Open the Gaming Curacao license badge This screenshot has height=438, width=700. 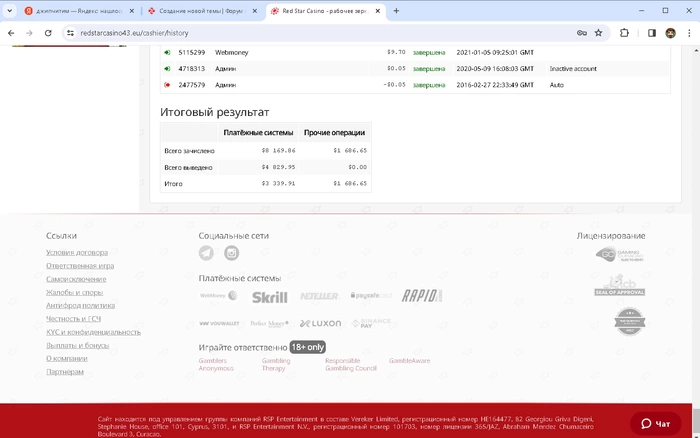tap(620, 254)
